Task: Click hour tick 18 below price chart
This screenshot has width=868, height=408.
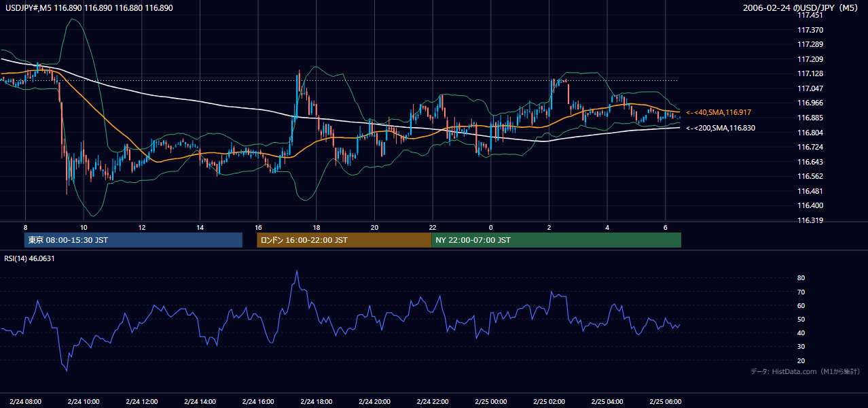Action: (x=317, y=227)
